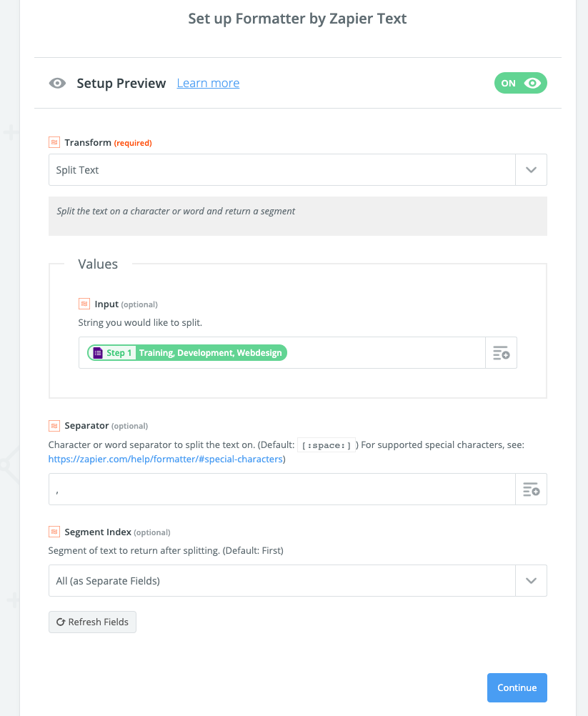Click the eye icon beside Setup Preview
The image size is (588, 716).
coord(58,83)
